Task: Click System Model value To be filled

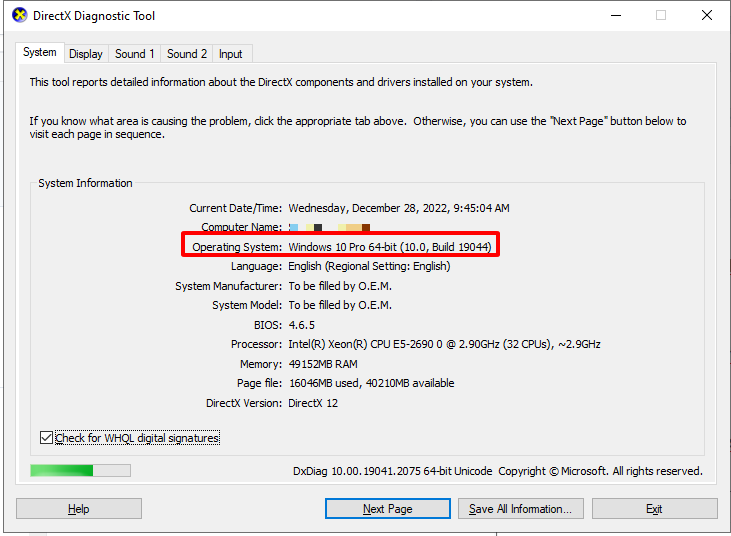Action: pos(340,305)
